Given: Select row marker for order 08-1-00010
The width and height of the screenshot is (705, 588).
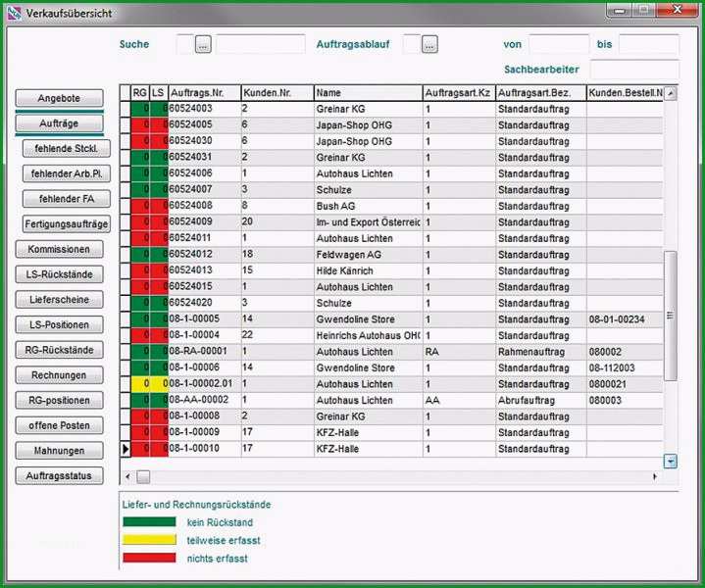Looking at the screenshot, I should (x=126, y=449).
